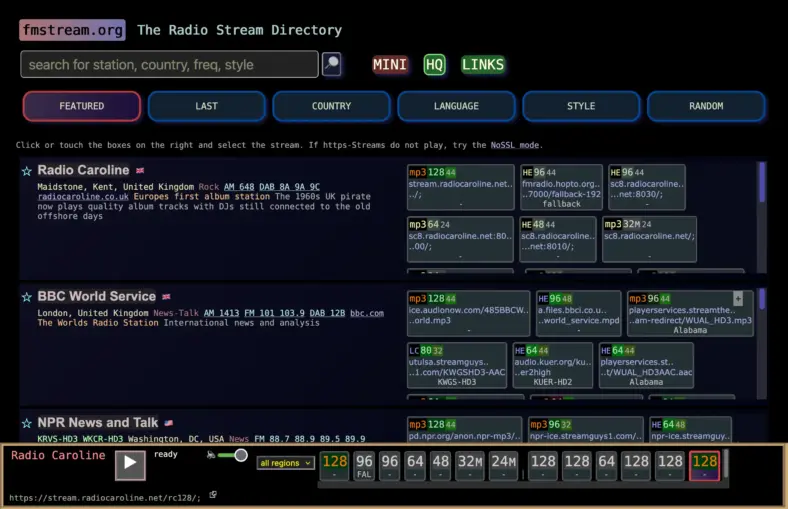Select the FEATURED tab
The width and height of the screenshot is (788, 509).
click(x=81, y=106)
